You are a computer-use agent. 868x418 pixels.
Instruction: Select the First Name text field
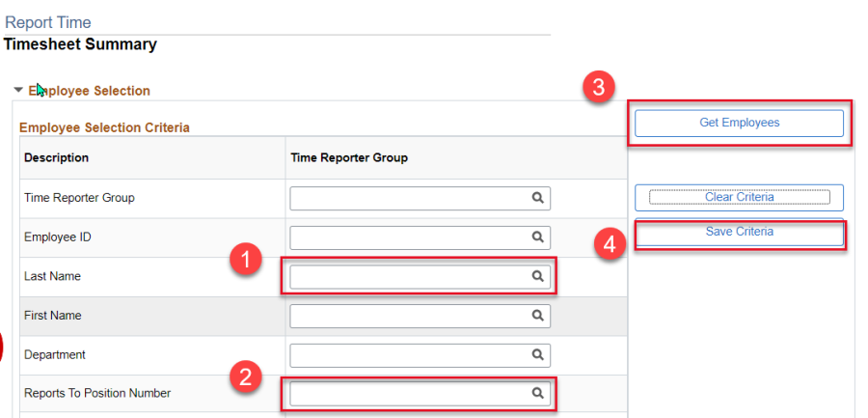420,316
